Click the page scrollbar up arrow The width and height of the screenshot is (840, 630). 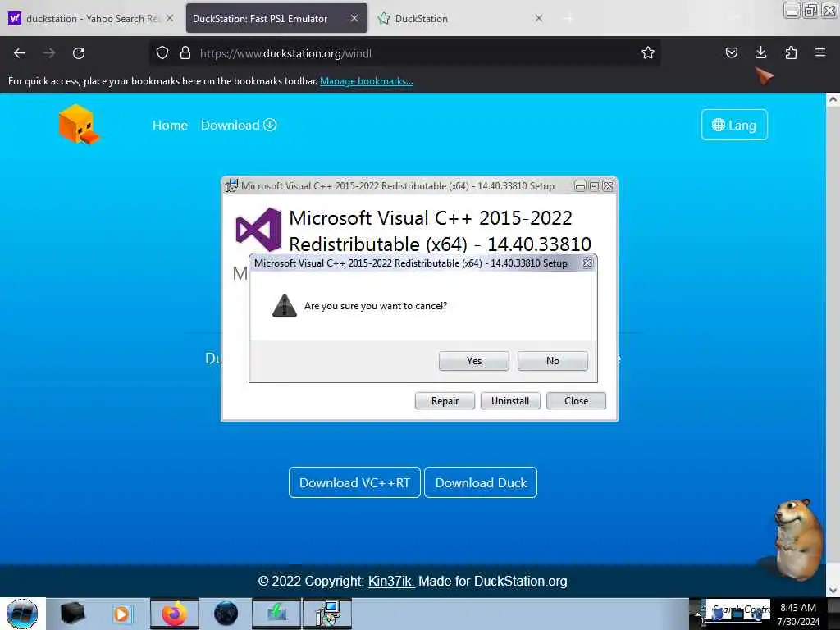click(x=833, y=99)
